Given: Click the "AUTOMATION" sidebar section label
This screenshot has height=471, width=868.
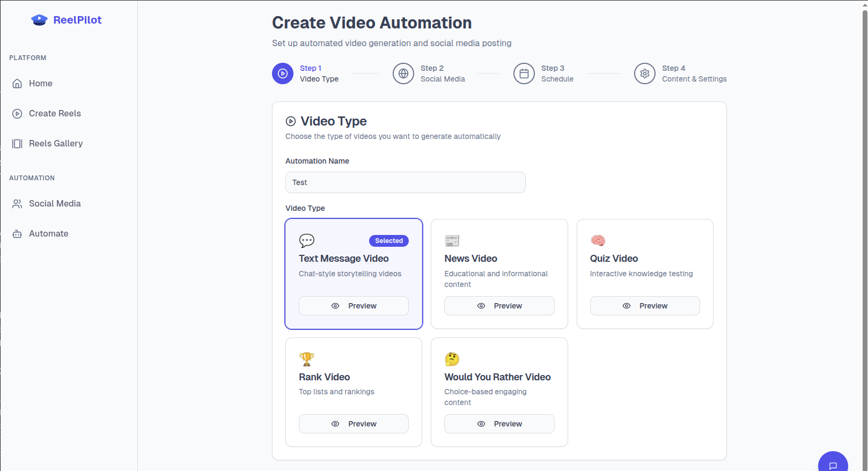Looking at the screenshot, I should coord(32,178).
